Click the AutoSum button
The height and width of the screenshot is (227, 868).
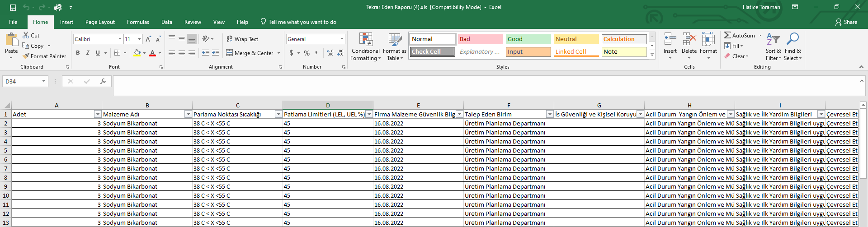[739, 35]
